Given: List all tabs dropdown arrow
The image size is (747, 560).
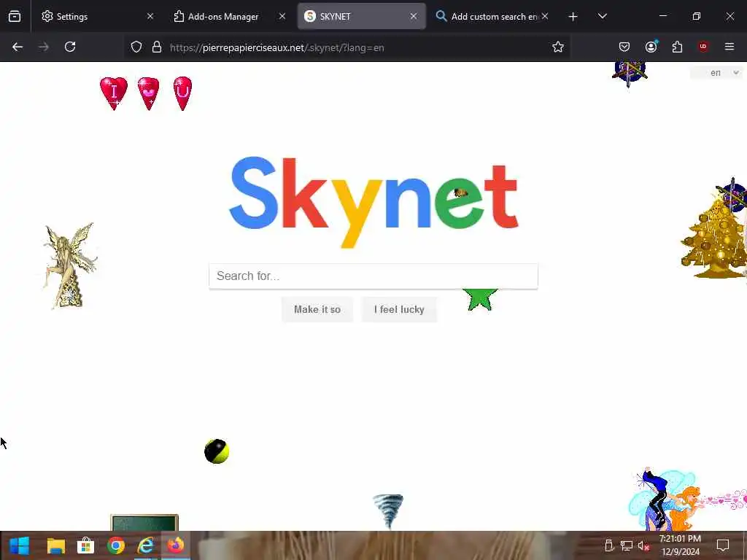Looking at the screenshot, I should pyautogui.click(x=602, y=16).
